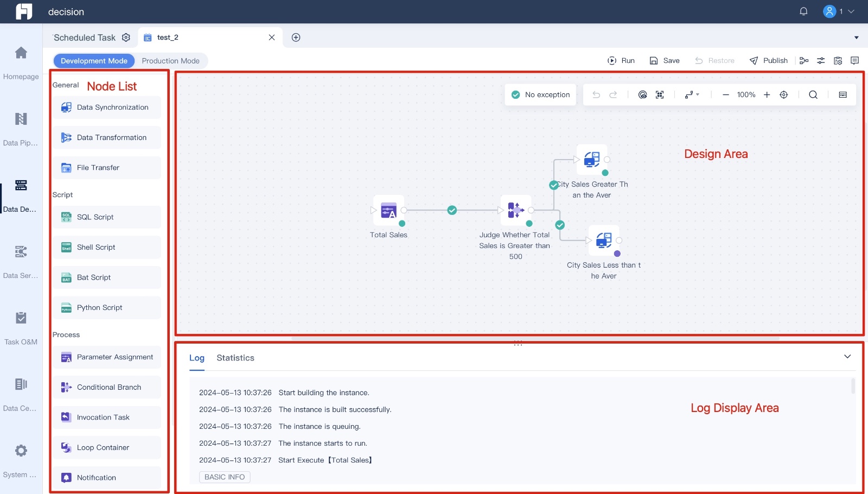The image size is (868, 494).
Task: Search nodes with the magnifier icon
Action: click(813, 94)
